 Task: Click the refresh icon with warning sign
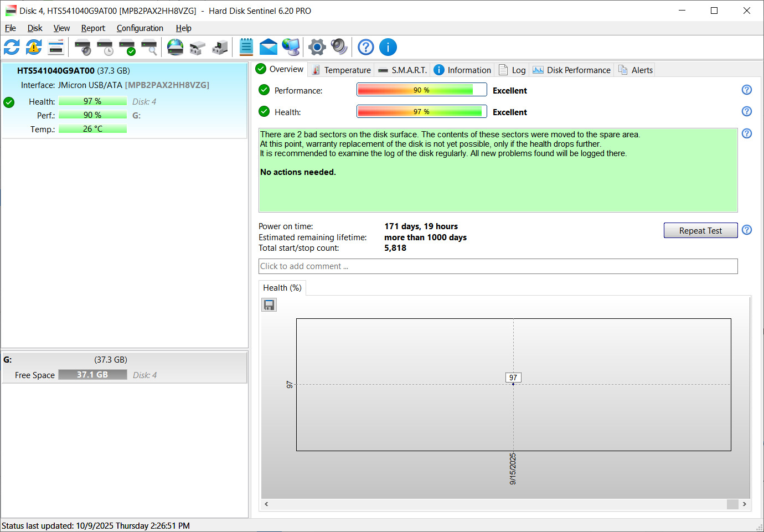pyautogui.click(x=34, y=48)
